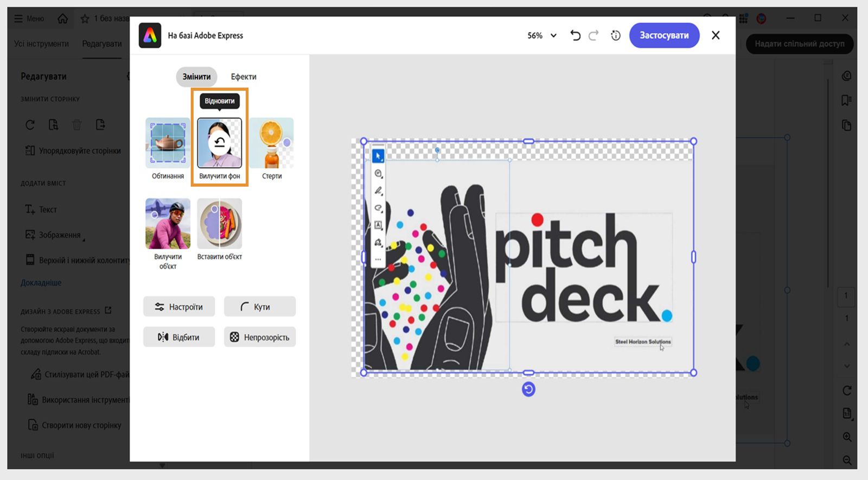Click the right-middle side handle of the image
Viewport: 868px width, 480px height.
pos(693,257)
